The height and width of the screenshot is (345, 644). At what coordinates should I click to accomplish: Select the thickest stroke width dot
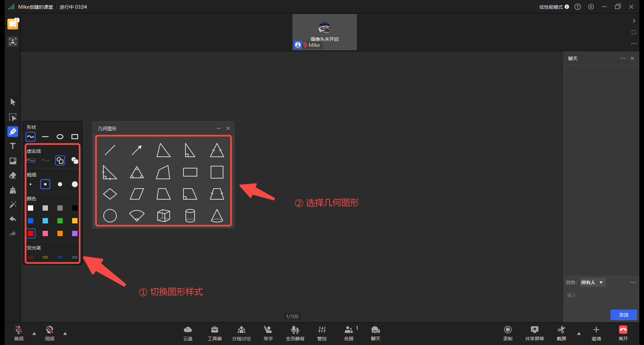tap(75, 184)
